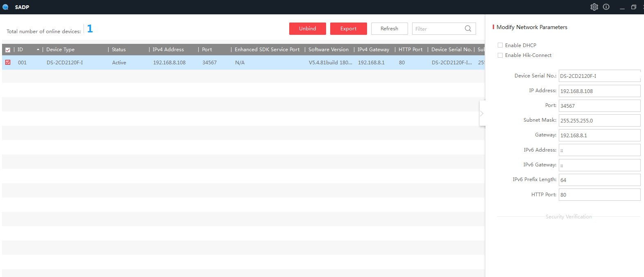Click the IPv6 Prefix Length field
Image resolution: width=644 pixels, height=277 pixels.
tap(599, 180)
